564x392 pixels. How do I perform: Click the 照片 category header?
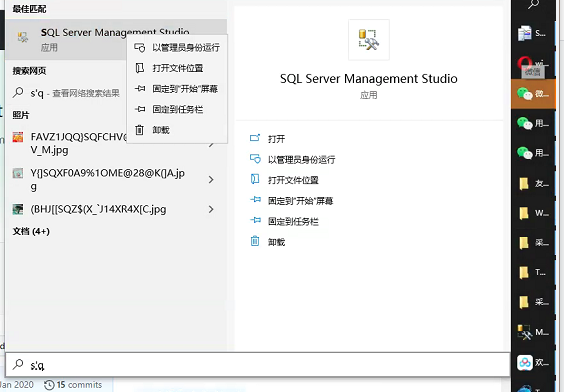tap(21, 115)
